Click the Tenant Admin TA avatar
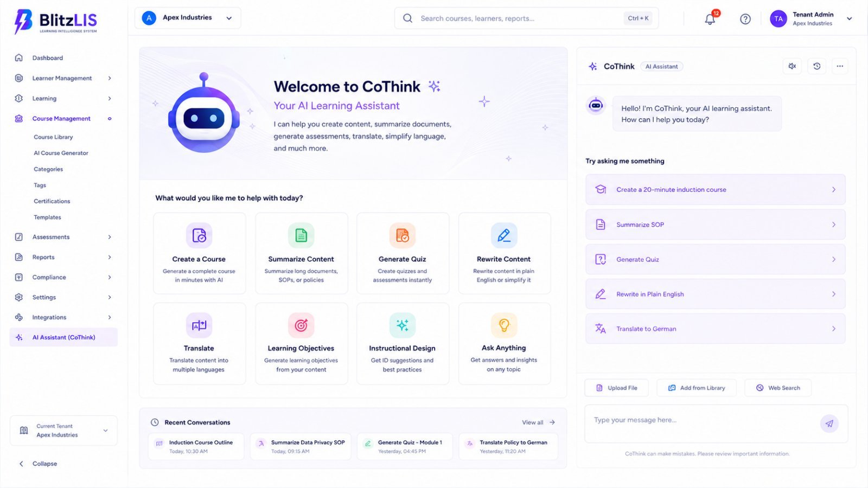Image resolution: width=868 pixels, height=488 pixels. click(x=778, y=18)
